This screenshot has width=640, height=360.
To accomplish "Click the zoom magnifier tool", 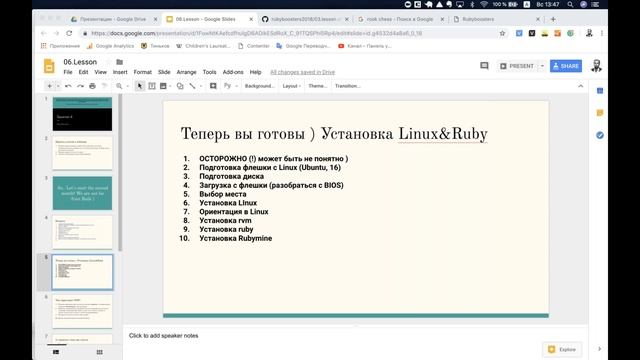I will pyautogui.click(x=119, y=86).
